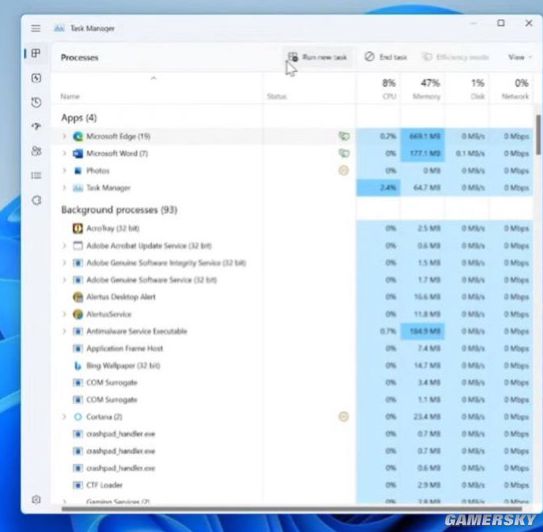Open Task Manager settings gear icon
The height and width of the screenshot is (532, 543).
coord(36,499)
